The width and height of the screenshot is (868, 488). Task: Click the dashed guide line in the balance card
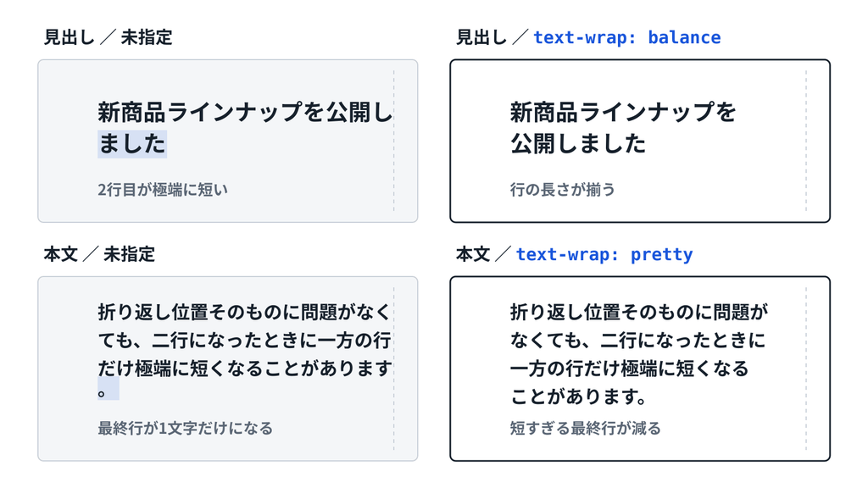[806, 141]
